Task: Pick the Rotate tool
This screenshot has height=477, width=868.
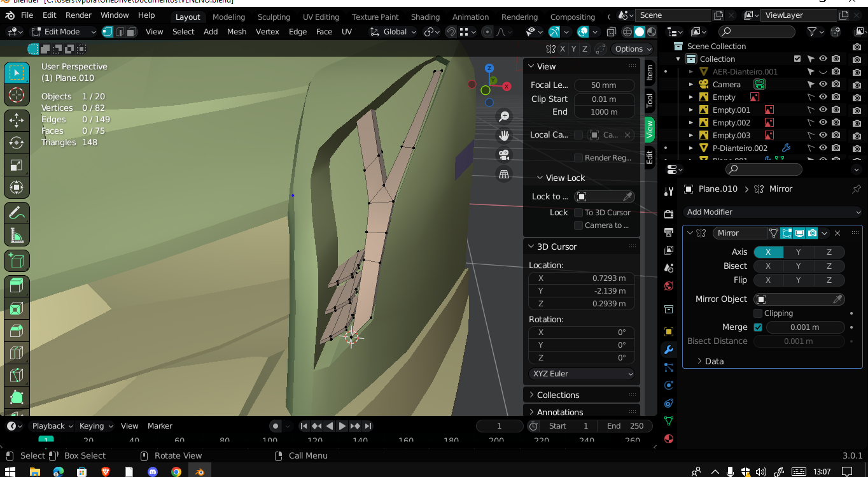Action: click(17, 143)
